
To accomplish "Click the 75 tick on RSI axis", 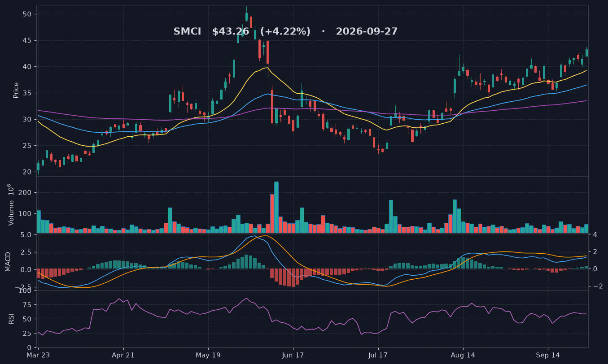I will [27, 305].
